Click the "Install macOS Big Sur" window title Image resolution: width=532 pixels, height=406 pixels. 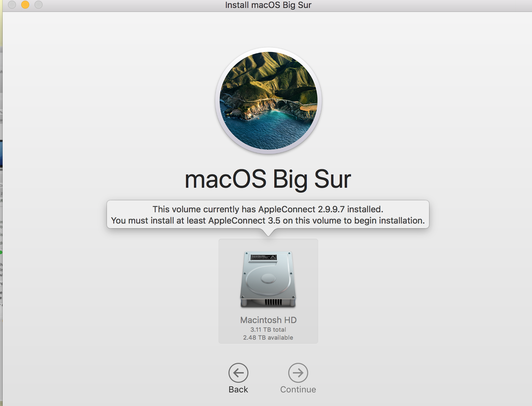(x=268, y=5)
